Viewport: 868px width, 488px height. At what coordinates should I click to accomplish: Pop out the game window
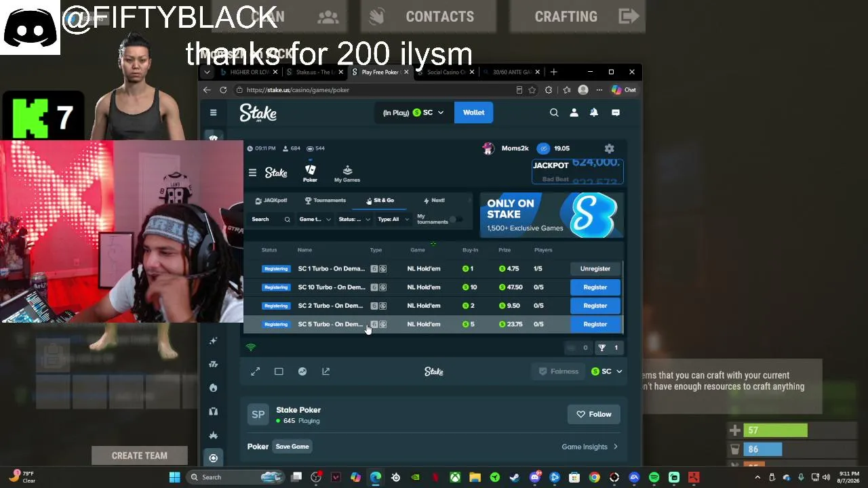point(326,371)
